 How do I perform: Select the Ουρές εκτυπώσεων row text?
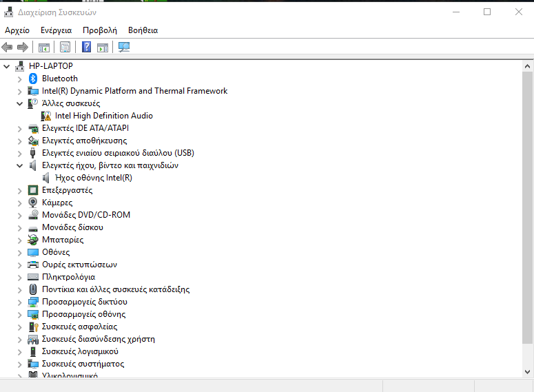click(79, 265)
